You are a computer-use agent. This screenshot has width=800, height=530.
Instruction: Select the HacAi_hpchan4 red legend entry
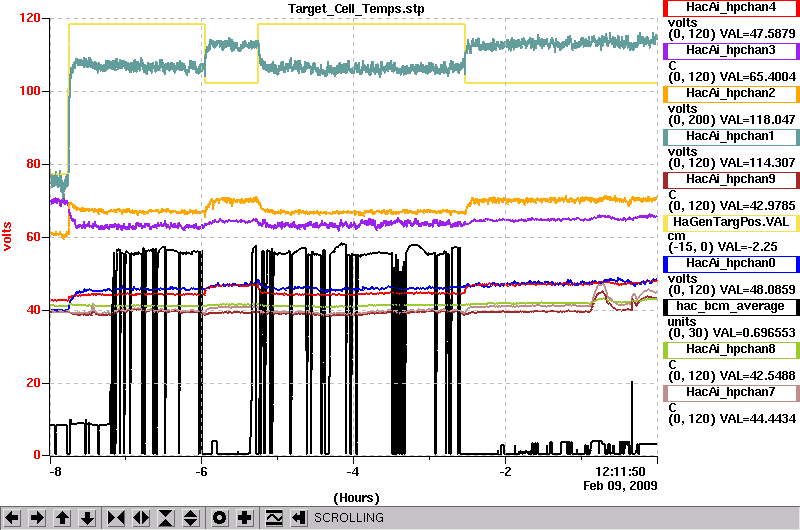(x=731, y=8)
